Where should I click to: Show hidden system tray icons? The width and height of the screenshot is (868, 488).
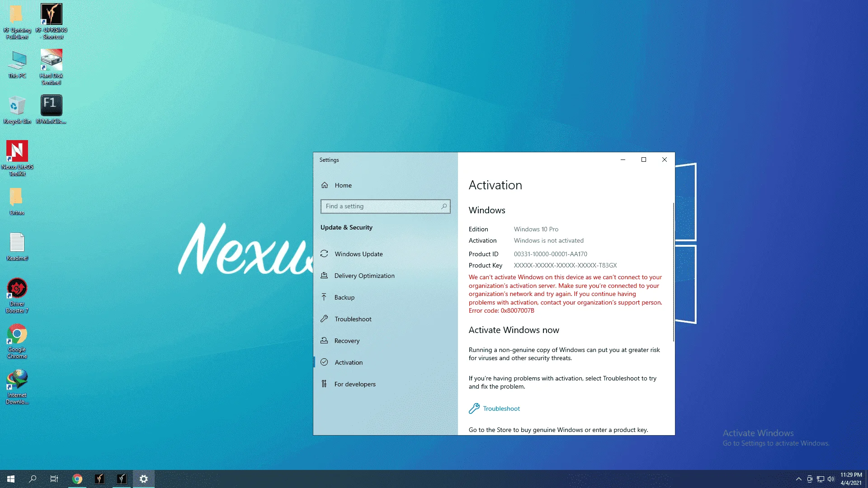tap(798, 479)
